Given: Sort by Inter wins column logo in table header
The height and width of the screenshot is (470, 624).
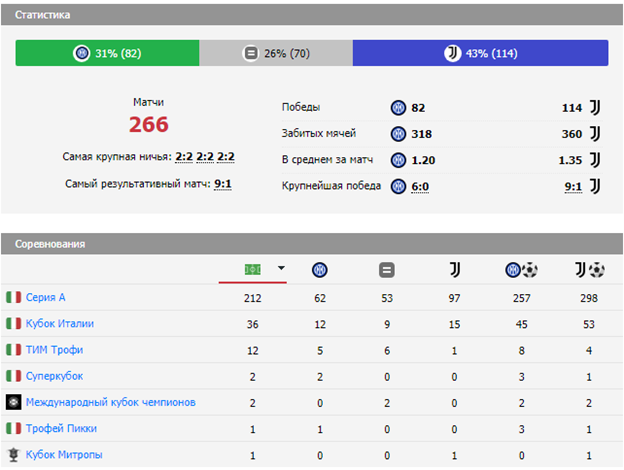Looking at the screenshot, I should [319, 269].
